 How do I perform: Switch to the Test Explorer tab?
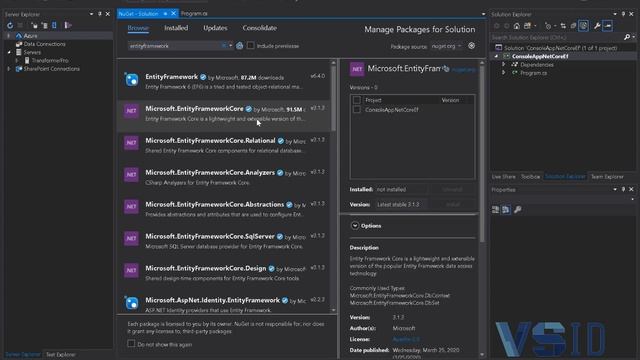pos(60,354)
